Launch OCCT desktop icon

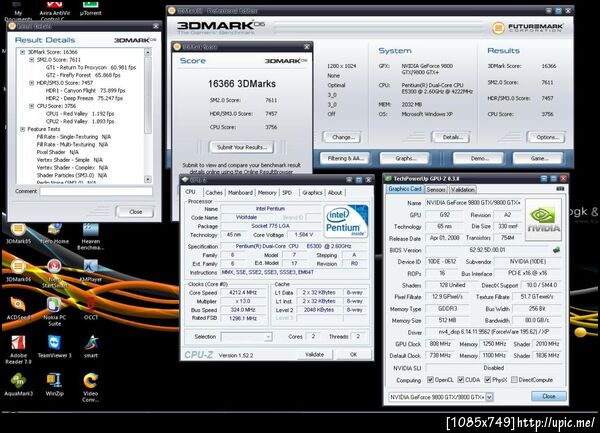click(91, 308)
